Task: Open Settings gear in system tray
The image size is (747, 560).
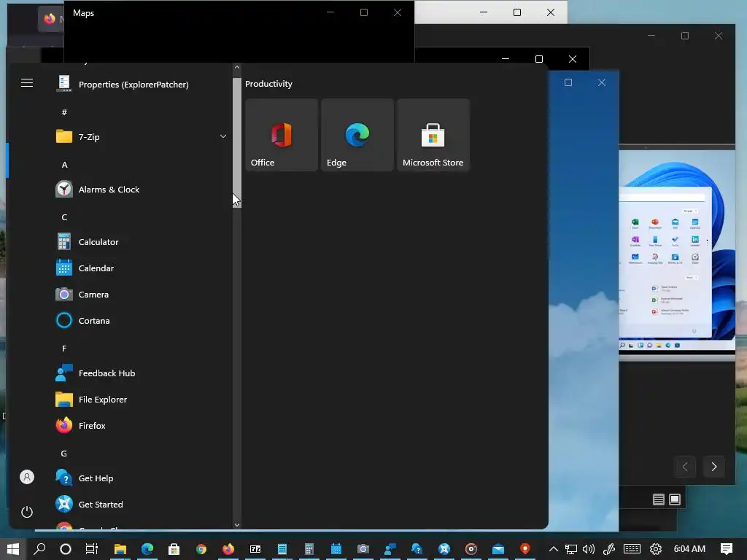Action: tap(656, 549)
